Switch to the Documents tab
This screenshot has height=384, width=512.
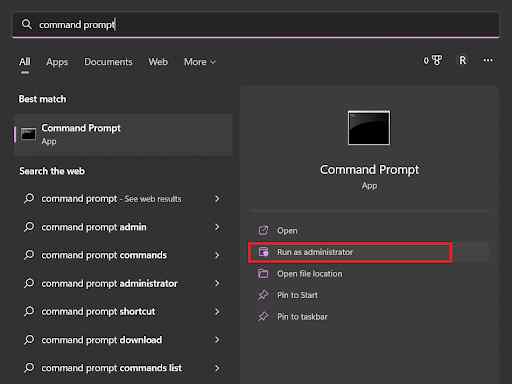pyautogui.click(x=108, y=62)
